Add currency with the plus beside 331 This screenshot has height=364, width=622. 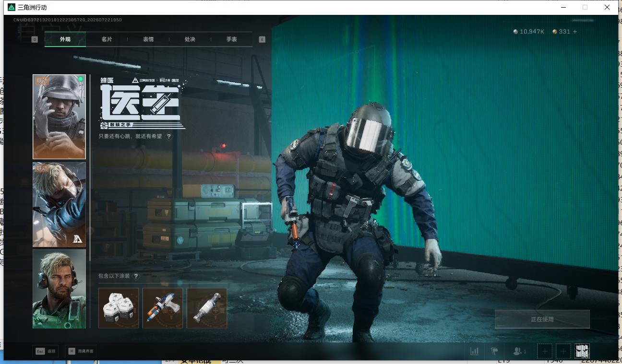575,32
